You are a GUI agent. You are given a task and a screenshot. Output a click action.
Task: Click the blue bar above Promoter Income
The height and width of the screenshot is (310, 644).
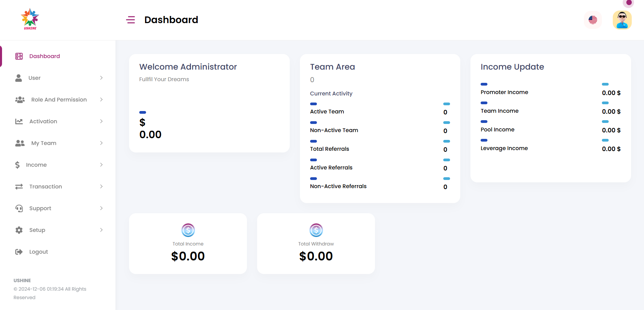484,84
